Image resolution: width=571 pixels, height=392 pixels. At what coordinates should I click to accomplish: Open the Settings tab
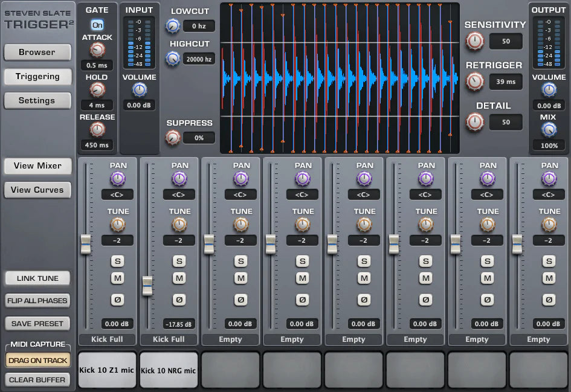[37, 100]
